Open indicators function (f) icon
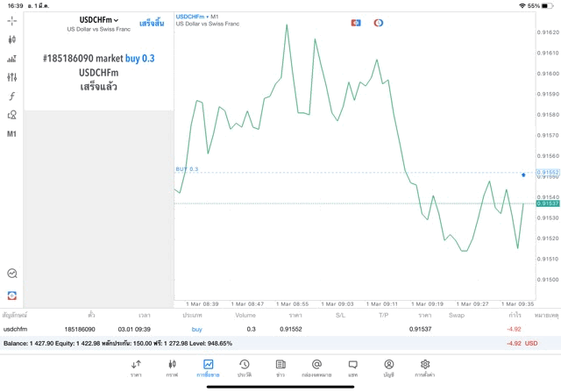Viewport: 561px width, 392px height. tap(12, 96)
